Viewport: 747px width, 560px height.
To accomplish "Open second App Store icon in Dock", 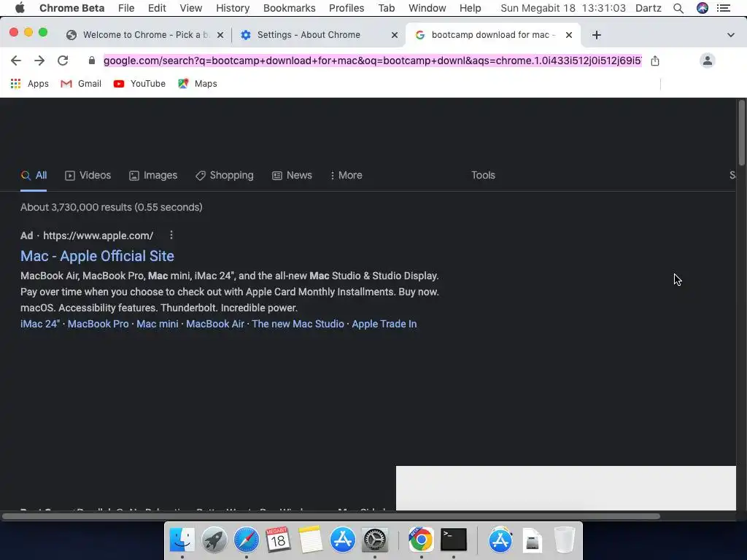I will pyautogui.click(x=500, y=540).
